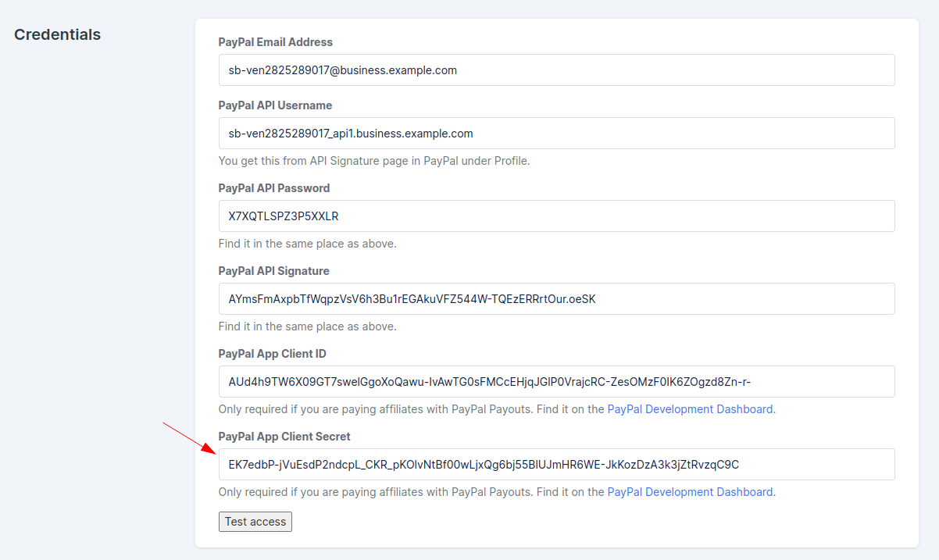Click the PayPal Email Address input field
This screenshot has width=939, height=560.
[x=556, y=70]
